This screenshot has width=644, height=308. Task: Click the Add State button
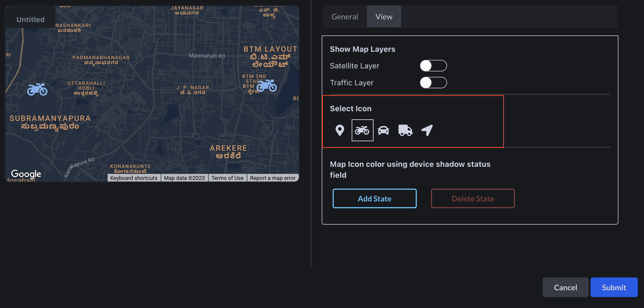click(375, 199)
